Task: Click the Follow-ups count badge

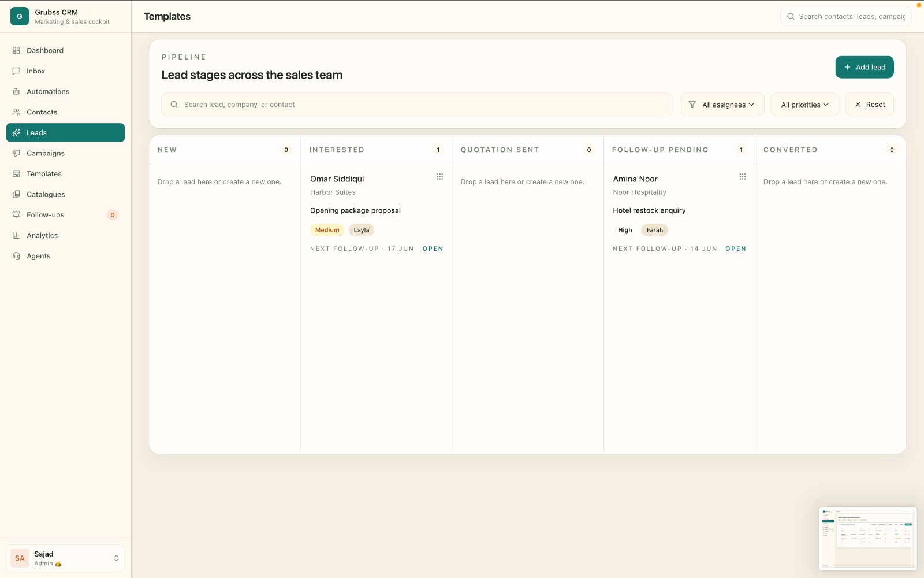Action: point(113,215)
